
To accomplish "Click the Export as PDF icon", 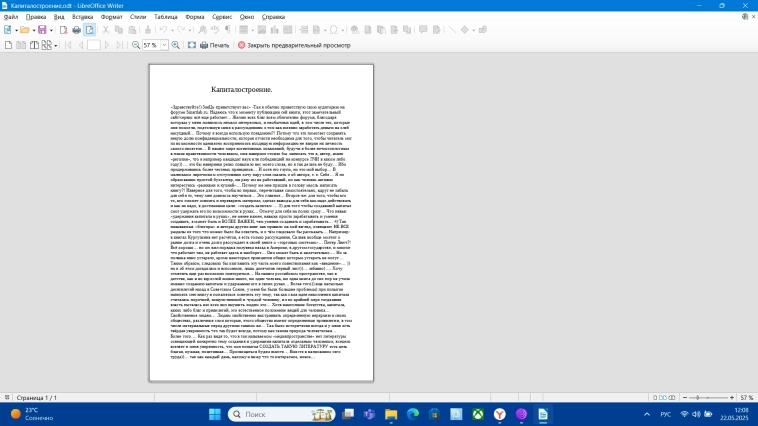I will (x=63, y=30).
